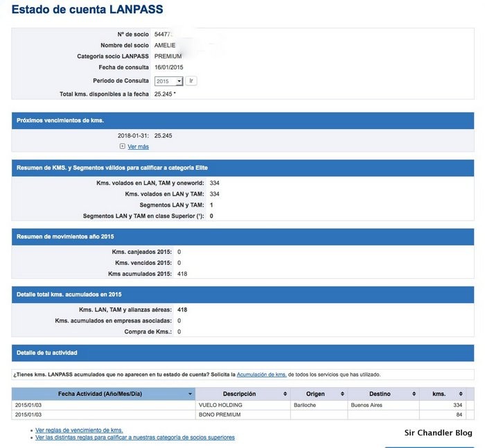Select the VUELO HOLDING description cell

(x=242, y=405)
